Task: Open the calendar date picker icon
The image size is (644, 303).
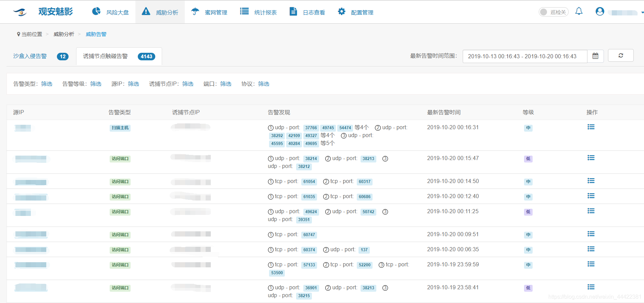Action: 596,56
